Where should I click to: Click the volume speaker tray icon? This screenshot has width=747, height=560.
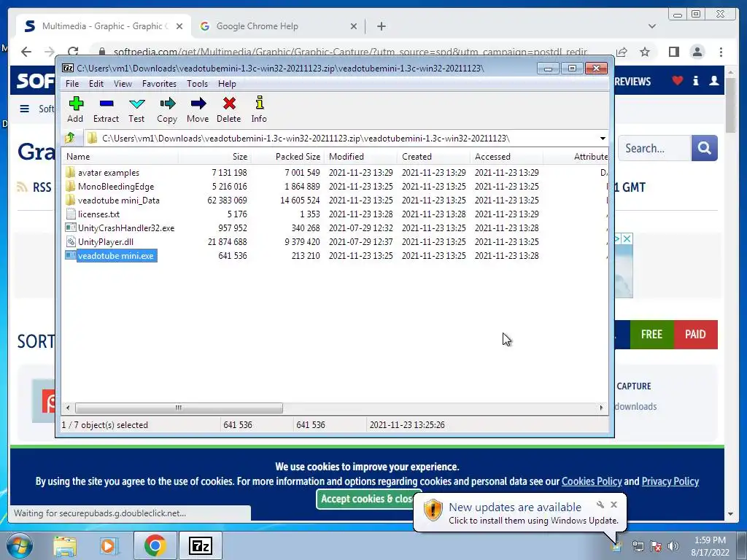pyautogui.click(x=673, y=546)
